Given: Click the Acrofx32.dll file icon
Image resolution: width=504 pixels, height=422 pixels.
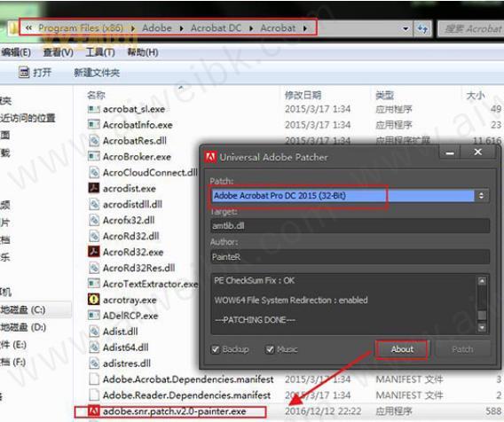Looking at the screenshot, I should point(94,220).
